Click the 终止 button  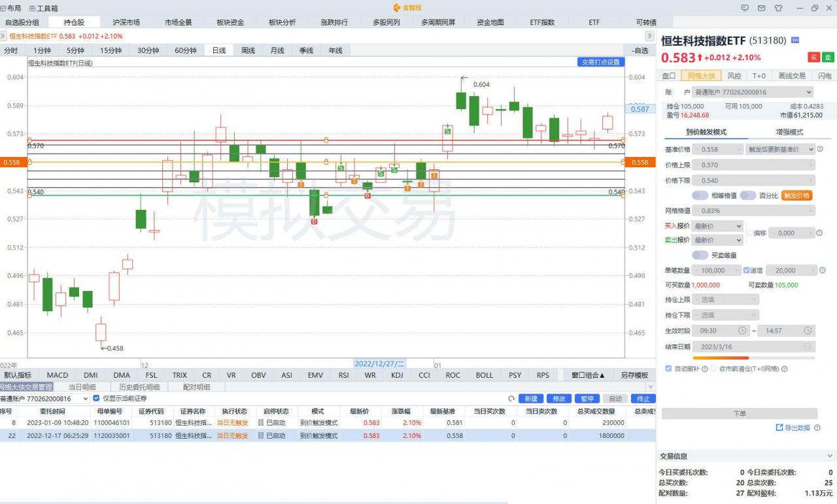[x=643, y=399]
